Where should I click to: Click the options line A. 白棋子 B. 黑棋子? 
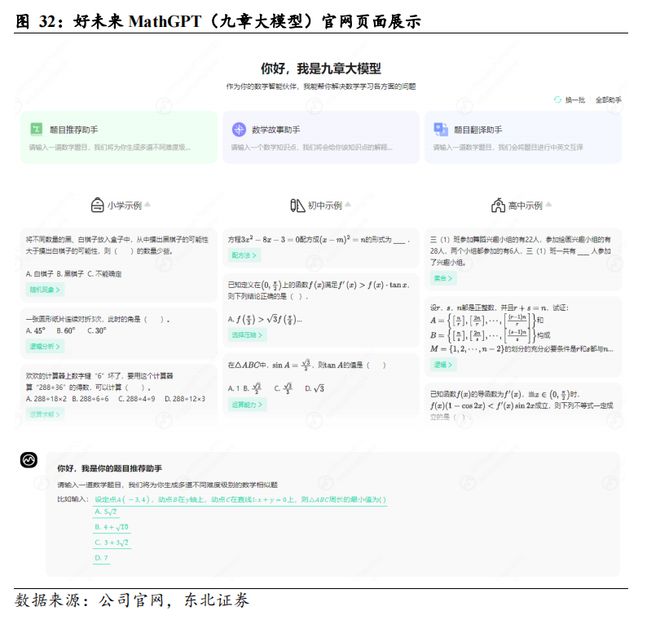point(74,274)
